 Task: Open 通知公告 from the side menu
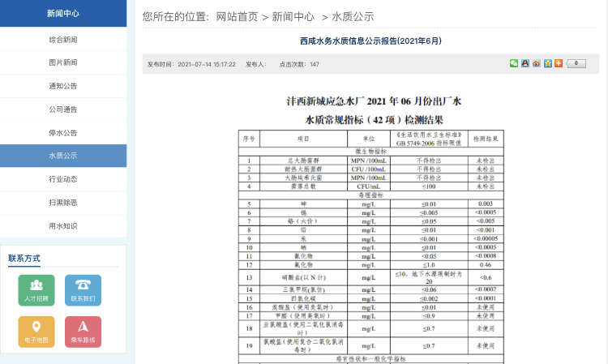click(x=63, y=86)
